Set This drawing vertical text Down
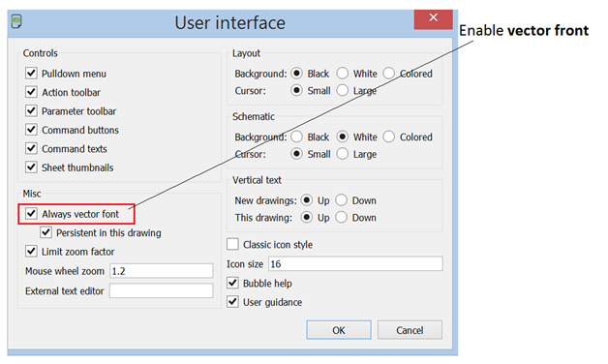Screen dimensions: 608x364 pyautogui.click(x=341, y=218)
